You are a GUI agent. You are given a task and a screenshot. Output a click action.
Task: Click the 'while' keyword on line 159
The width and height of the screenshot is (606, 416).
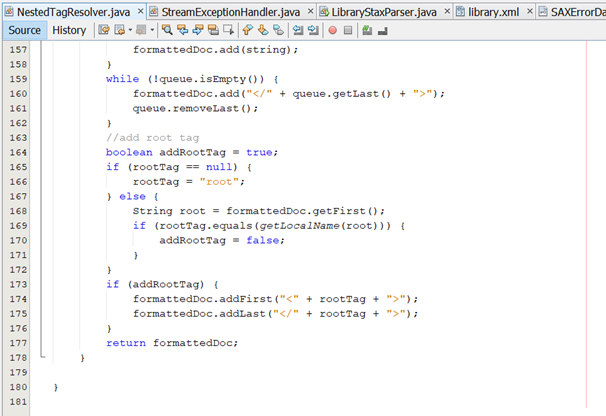[123, 79]
